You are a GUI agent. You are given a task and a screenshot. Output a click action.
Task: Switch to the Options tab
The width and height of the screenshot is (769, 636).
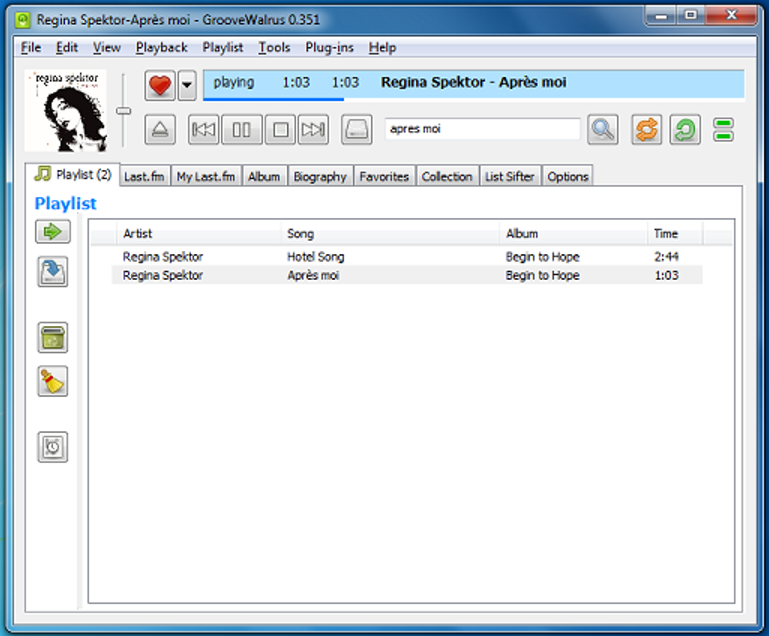pos(568,177)
